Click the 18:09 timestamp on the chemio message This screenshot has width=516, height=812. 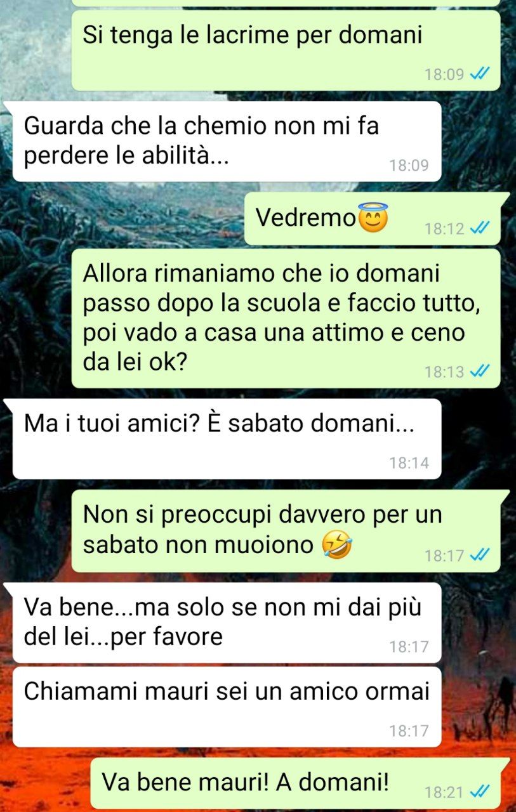click(409, 166)
